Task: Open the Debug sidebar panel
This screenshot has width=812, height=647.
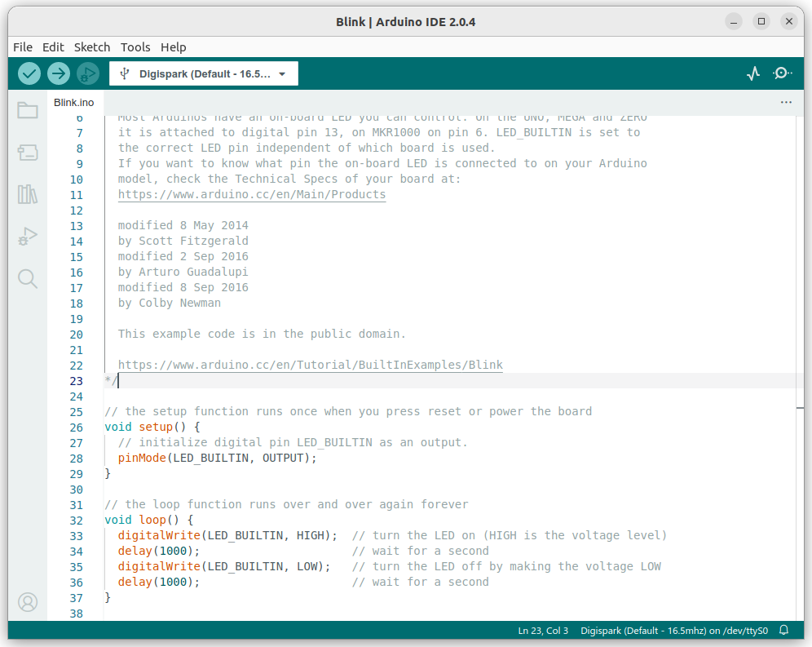Action: 28,237
